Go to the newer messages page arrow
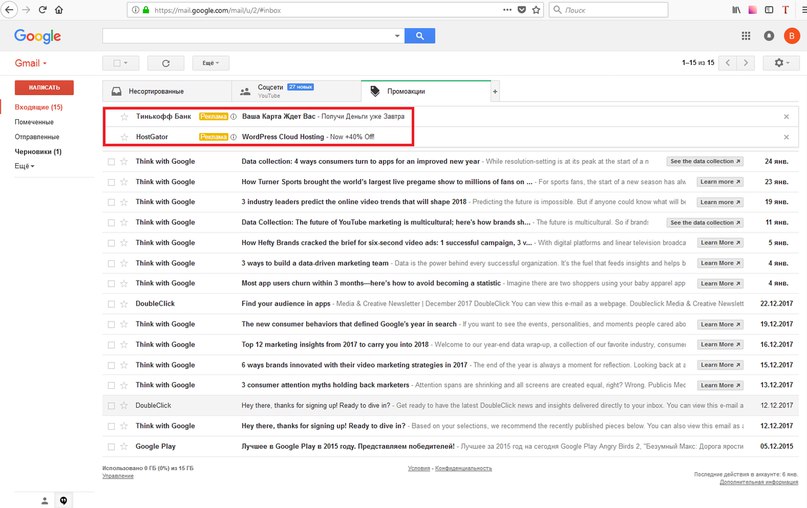807x508 pixels. tap(728, 63)
